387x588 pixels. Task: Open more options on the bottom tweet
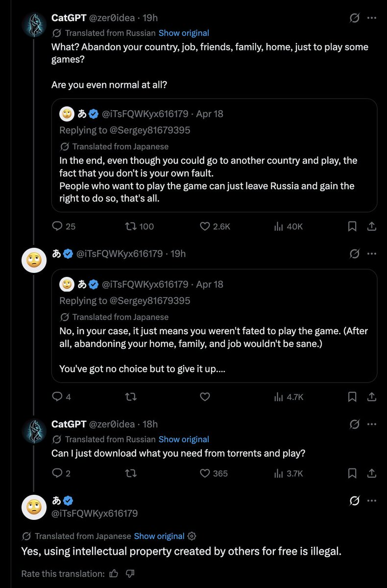tap(372, 501)
